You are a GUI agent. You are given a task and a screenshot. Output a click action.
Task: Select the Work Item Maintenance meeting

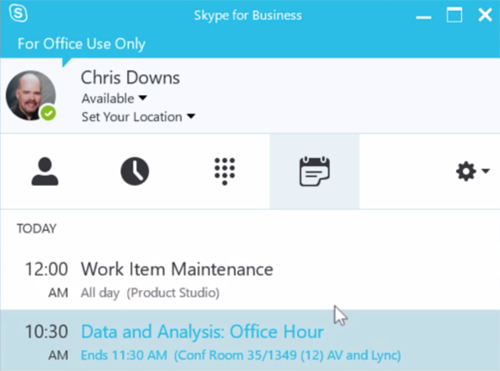(x=250, y=279)
